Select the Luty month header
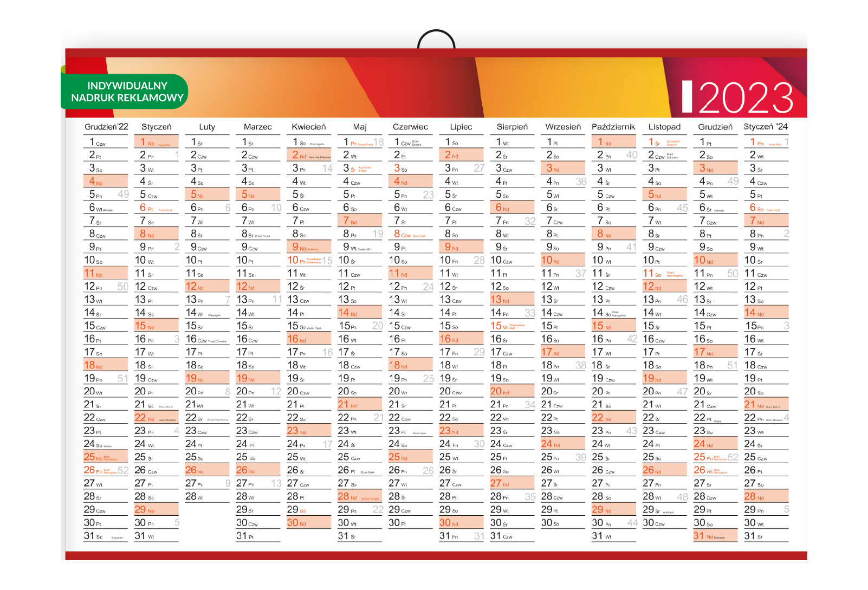 point(207,127)
